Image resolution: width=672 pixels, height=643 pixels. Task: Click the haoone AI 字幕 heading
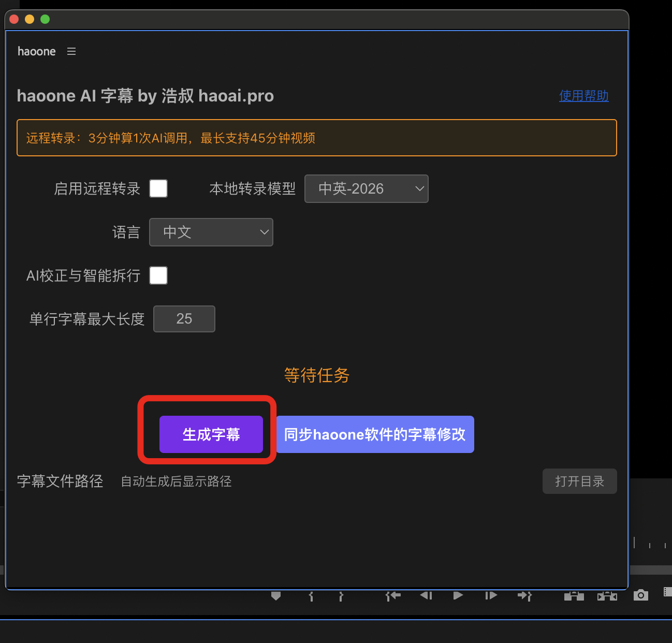pyautogui.click(x=145, y=96)
